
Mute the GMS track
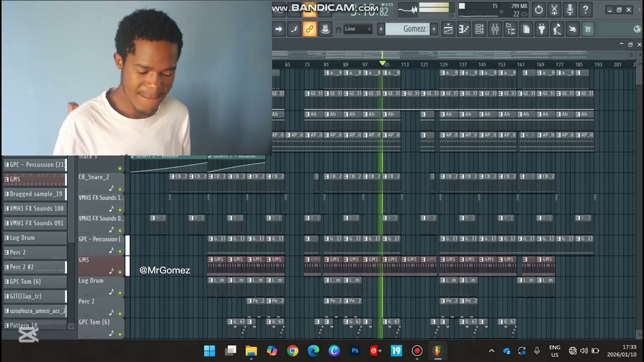(x=120, y=272)
